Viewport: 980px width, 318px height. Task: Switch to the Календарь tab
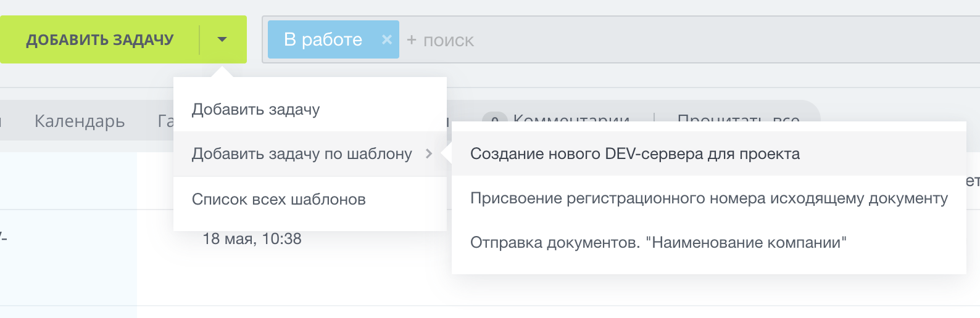pos(80,121)
